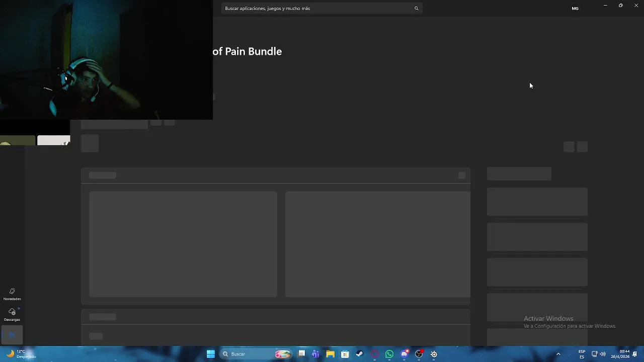Open WhatsApp from the taskbar
Image resolution: width=644 pixels, height=362 pixels.
click(389, 354)
